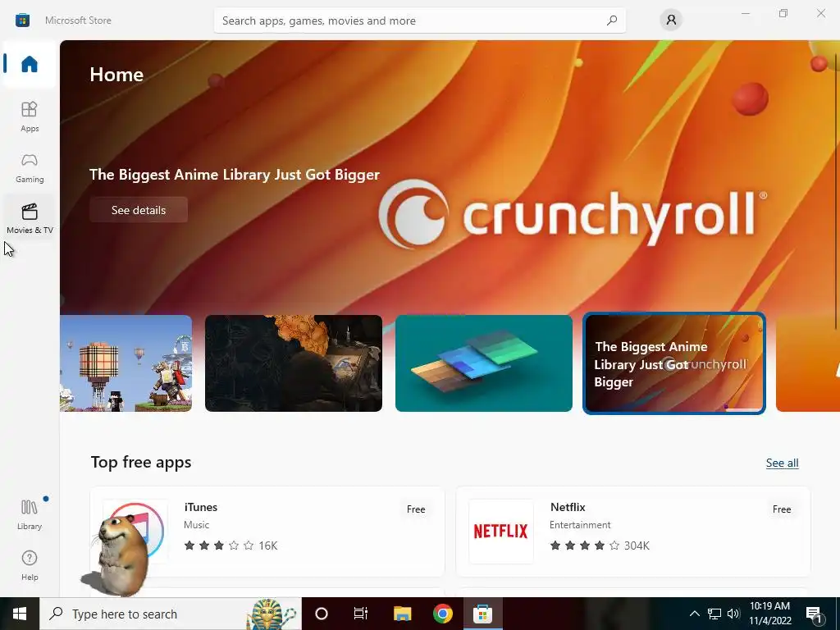The image size is (840, 630).
Task: Open the clock showing 10:19 AM
Action: 769,614
